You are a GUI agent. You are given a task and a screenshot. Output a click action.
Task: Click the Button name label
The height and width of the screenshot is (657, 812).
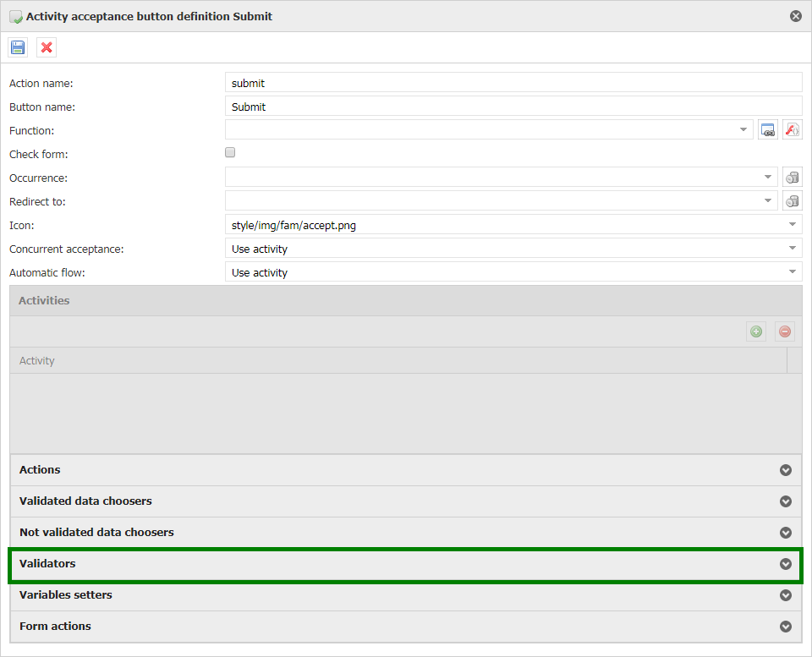pos(42,107)
